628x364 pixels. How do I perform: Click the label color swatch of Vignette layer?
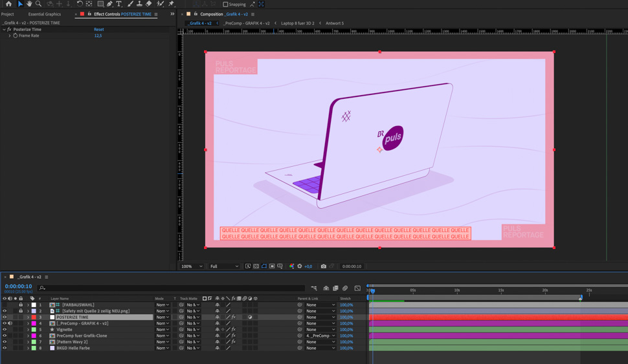34,330
